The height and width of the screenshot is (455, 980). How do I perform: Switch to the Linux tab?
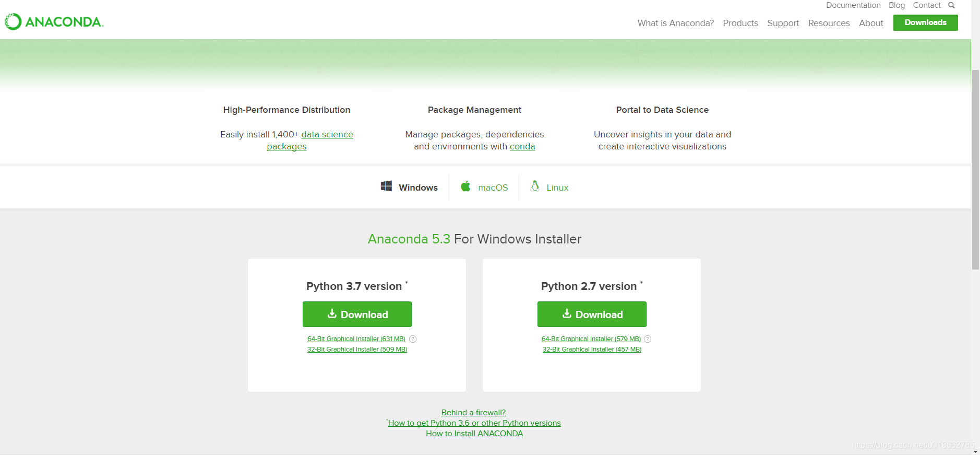549,187
